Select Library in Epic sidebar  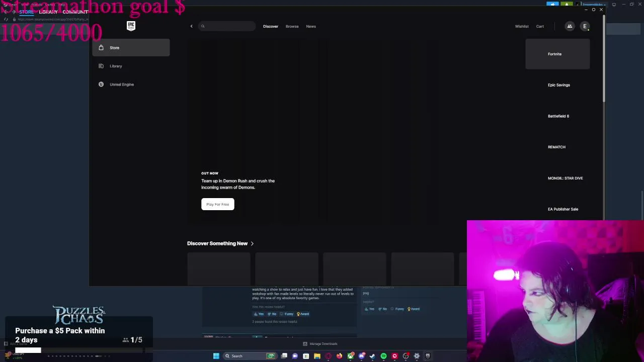pyautogui.click(x=131, y=66)
